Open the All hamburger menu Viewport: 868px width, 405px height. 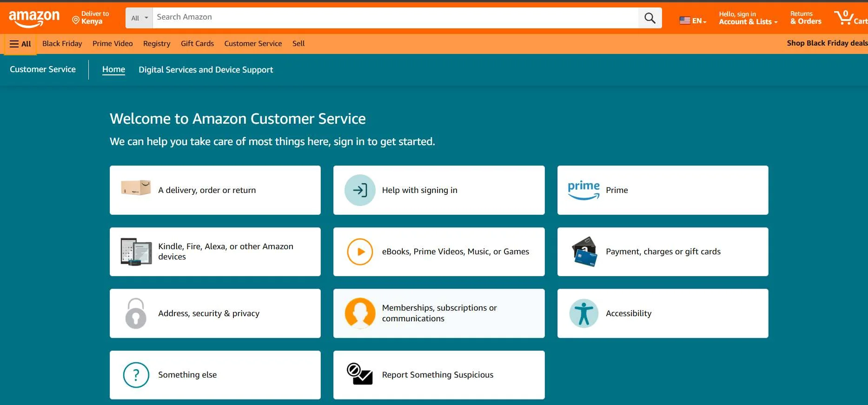20,44
